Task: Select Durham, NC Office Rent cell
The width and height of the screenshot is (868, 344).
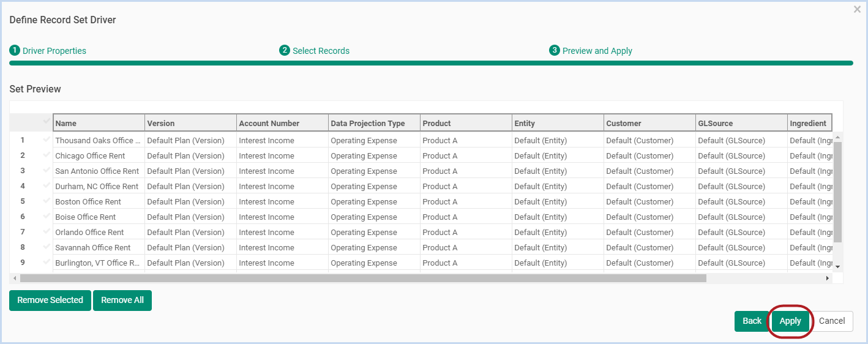Action: pyautogui.click(x=99, y=186)
